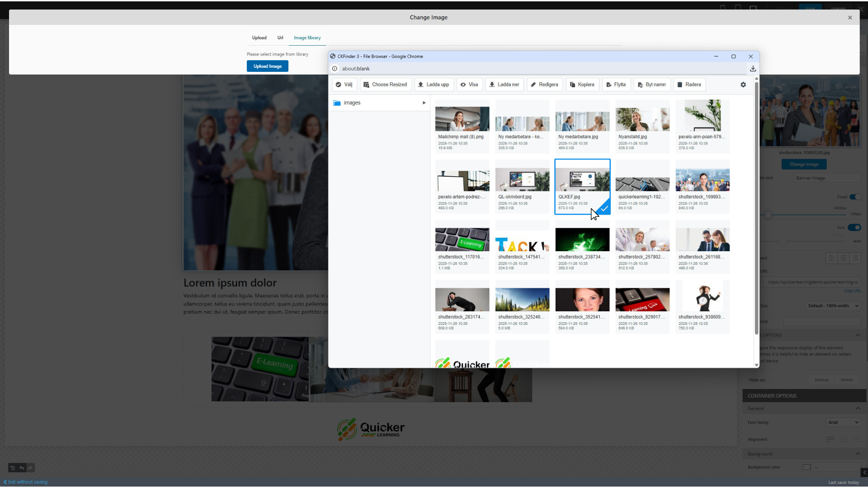
Task: Switch to the Upload tab
Action: point(259,38)
